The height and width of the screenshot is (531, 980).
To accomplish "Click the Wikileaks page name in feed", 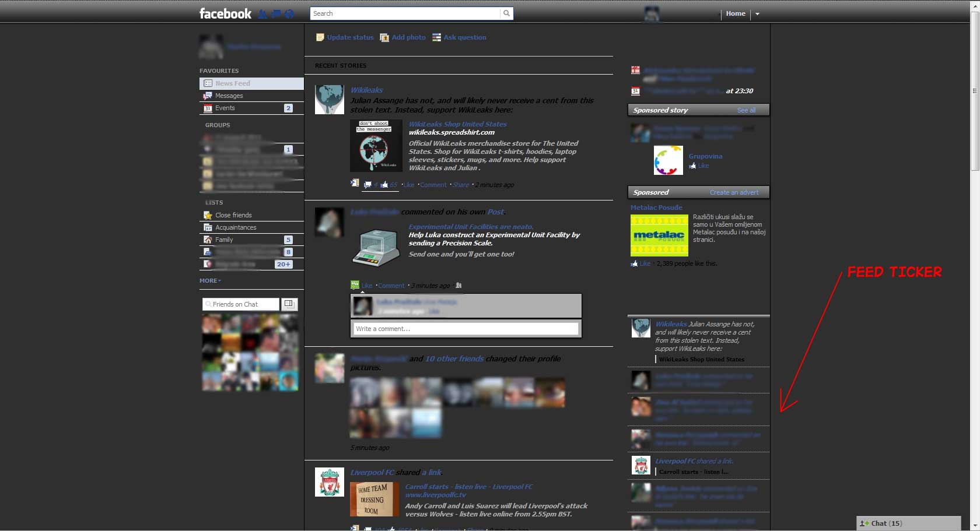I will [366, 90].
